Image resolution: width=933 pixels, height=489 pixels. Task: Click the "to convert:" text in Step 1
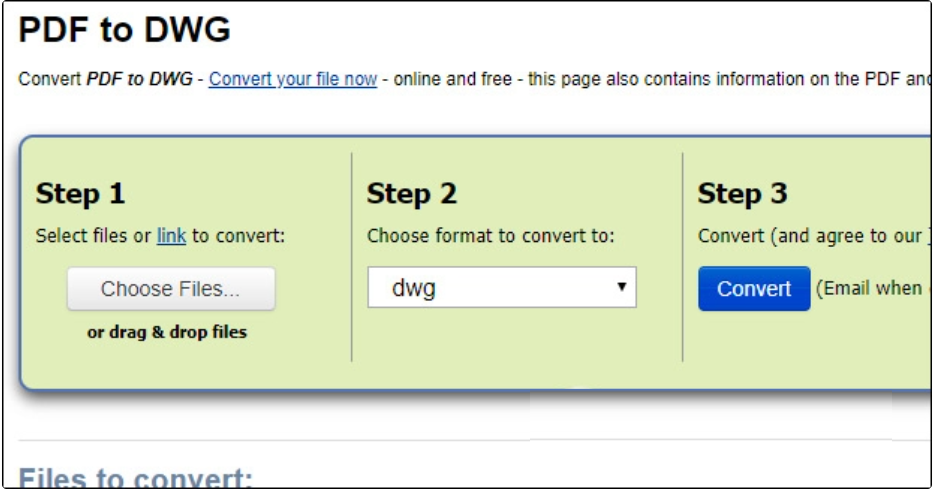click(238, 236)
